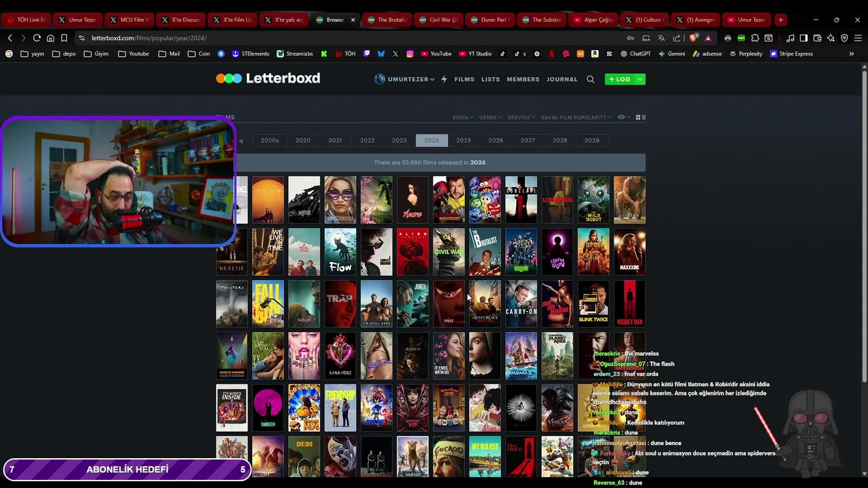This screenshot has height=488, width=868.
Task: Show more bookmarks chevron
Action: click(852, 54)
